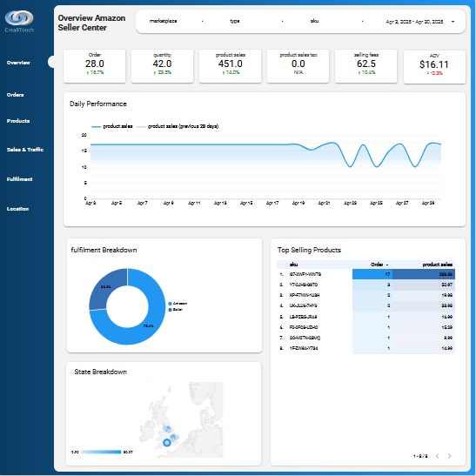The height and width of the screenshot is (476, 476).
Task: Go to next table page
Action: 449,456
